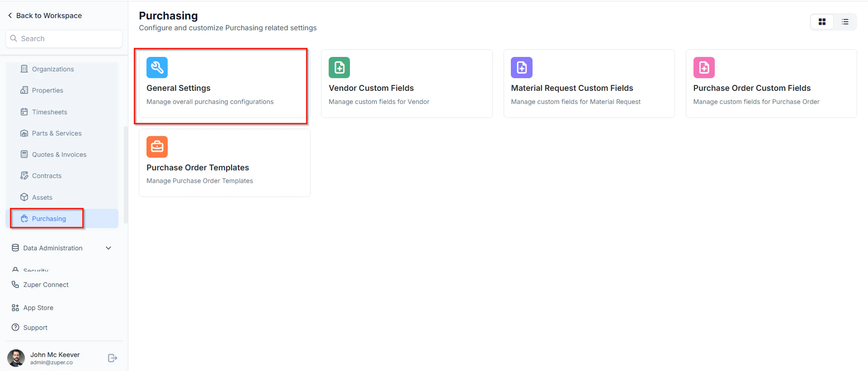Click 'Manage custom fields for Purchase Order' text
This screenshot has width=868, height=371.
(756, 102)
